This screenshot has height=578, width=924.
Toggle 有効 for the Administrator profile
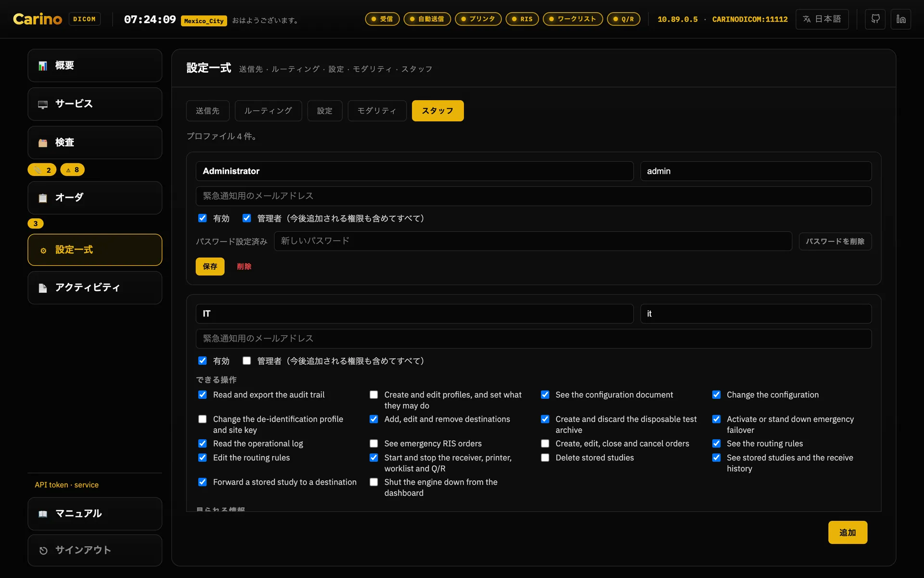[x=203, y=218]
